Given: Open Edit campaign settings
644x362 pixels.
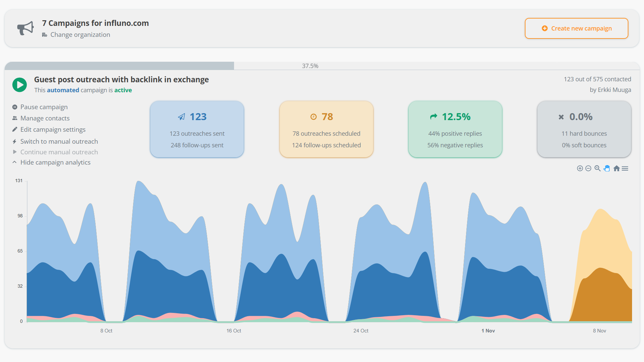Looking at the screenshot, I should click(x=53, y=129).
